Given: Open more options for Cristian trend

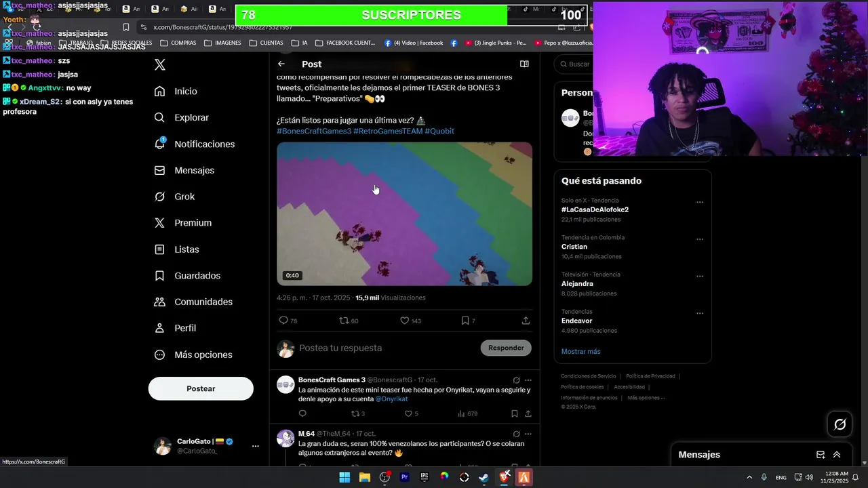Looking at the screenshot, I should tap(700, 239).
